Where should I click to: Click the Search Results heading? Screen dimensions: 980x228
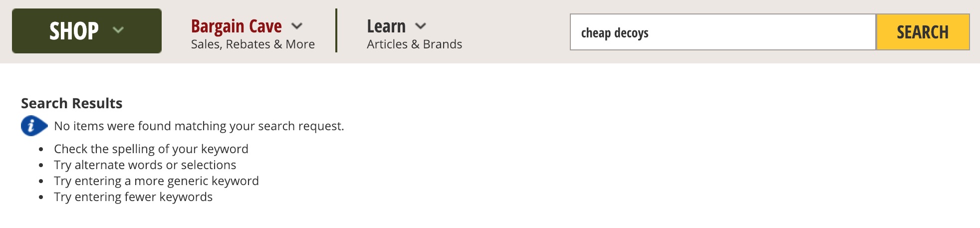(71, 103)
